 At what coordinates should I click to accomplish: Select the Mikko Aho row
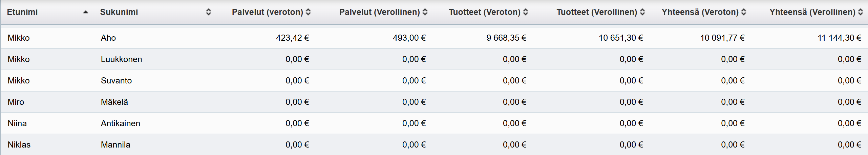pos(19,38)
